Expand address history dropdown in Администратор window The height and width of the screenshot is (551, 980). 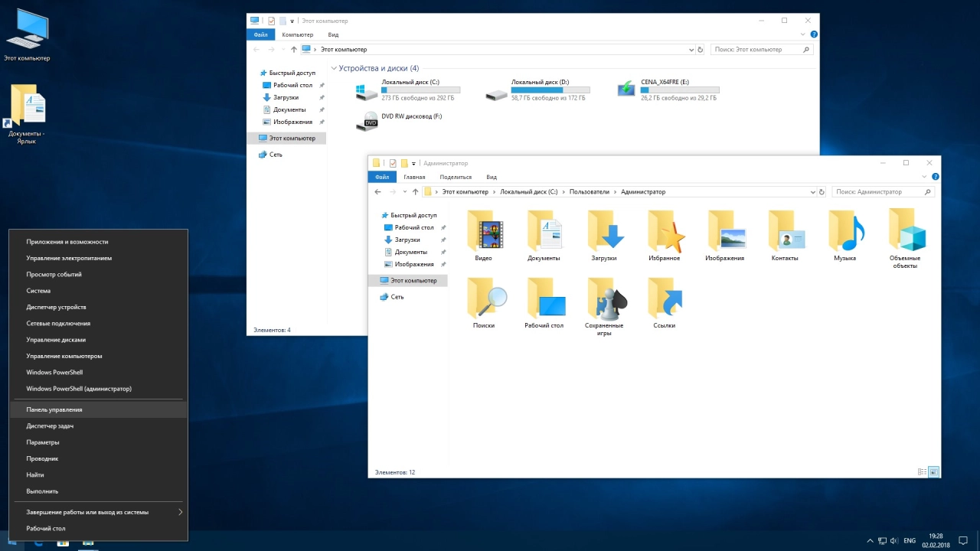point(812,192)
